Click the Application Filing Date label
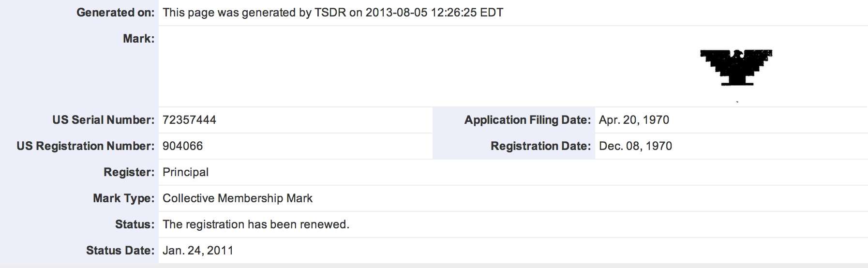Screen dimensions: 868x268 [x=528, y=120]
